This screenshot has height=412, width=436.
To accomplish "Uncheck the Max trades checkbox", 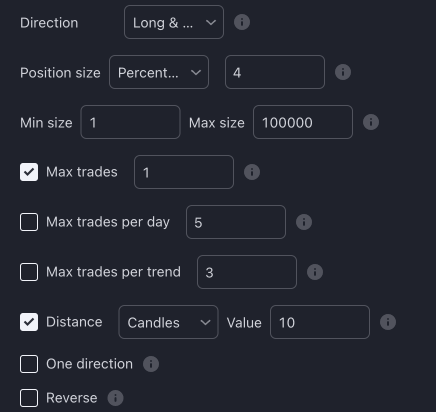I will (29, 172).
